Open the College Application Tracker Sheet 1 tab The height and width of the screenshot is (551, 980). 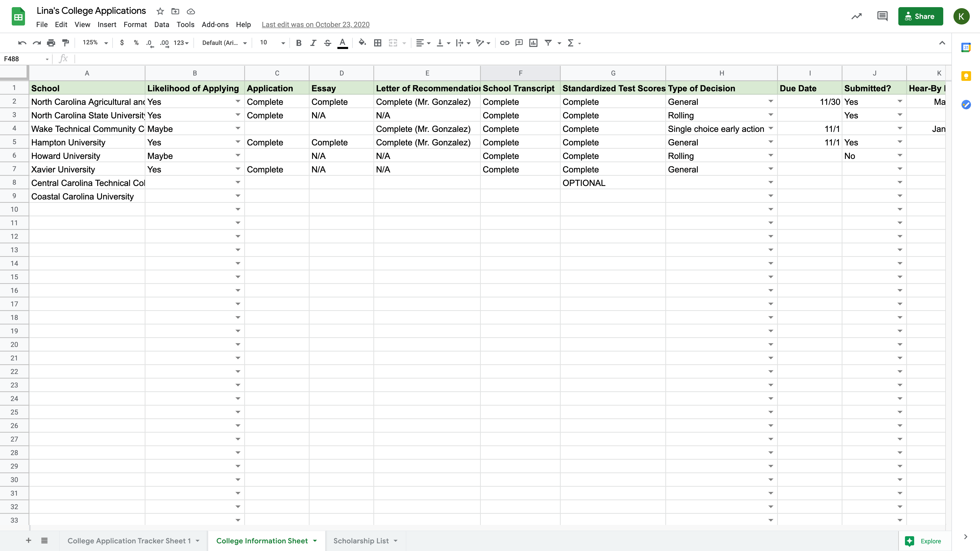coord(129,541)
